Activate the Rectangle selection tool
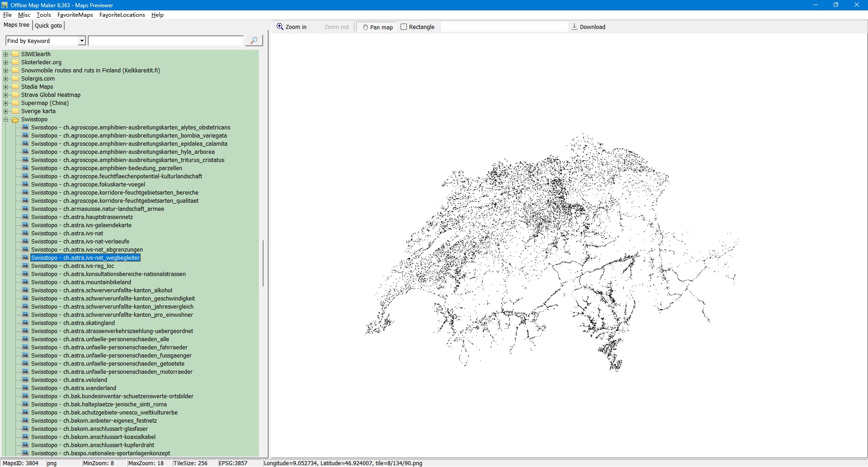 (417, 27)
